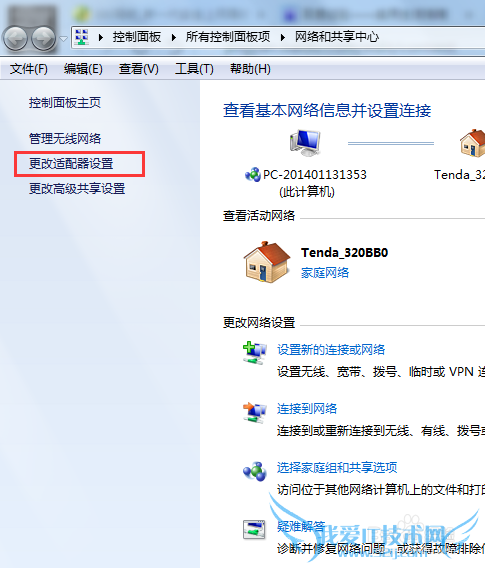This screenshot has width=485, height=568.
Task: Click the 疑难解答 troubleshooter icon
Action: pyautogui.click(x=254, y=530)
